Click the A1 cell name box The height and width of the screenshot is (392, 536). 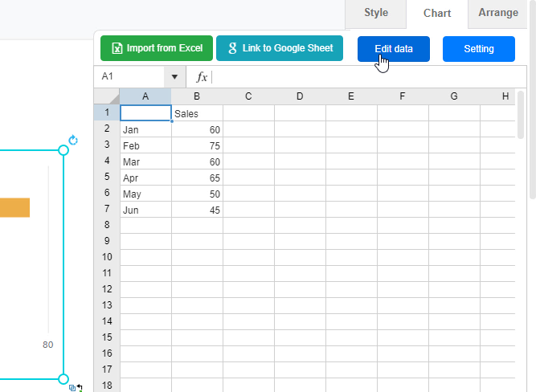point(129,77)
